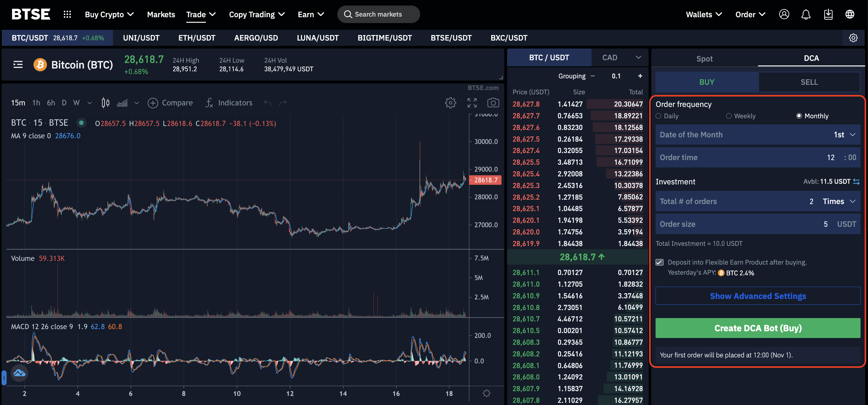Open the apps grid menu icon

click(x=68, y=14)
